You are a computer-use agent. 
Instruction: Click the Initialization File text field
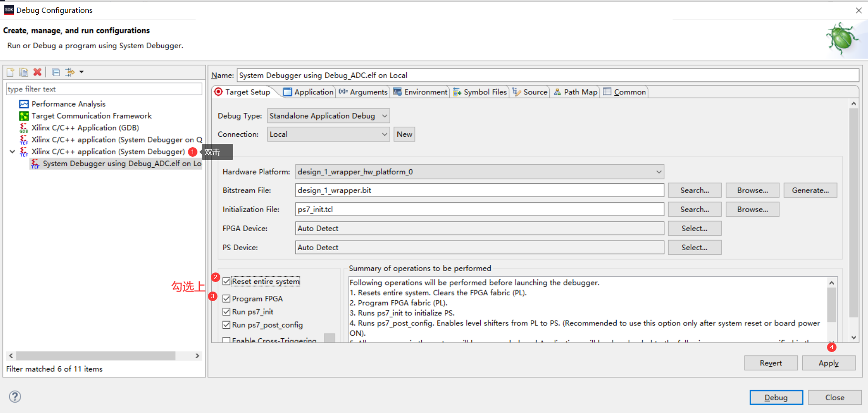coord(479,210)
